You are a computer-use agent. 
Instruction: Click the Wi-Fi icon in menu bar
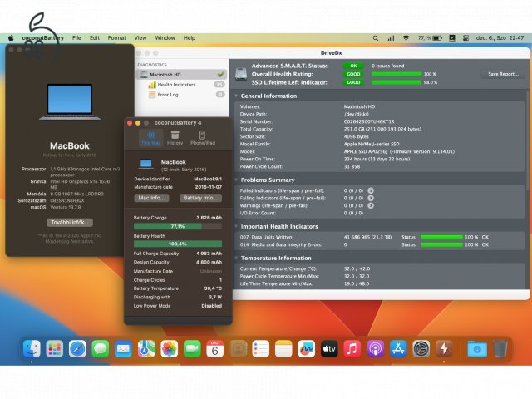(x=406, y=38)
